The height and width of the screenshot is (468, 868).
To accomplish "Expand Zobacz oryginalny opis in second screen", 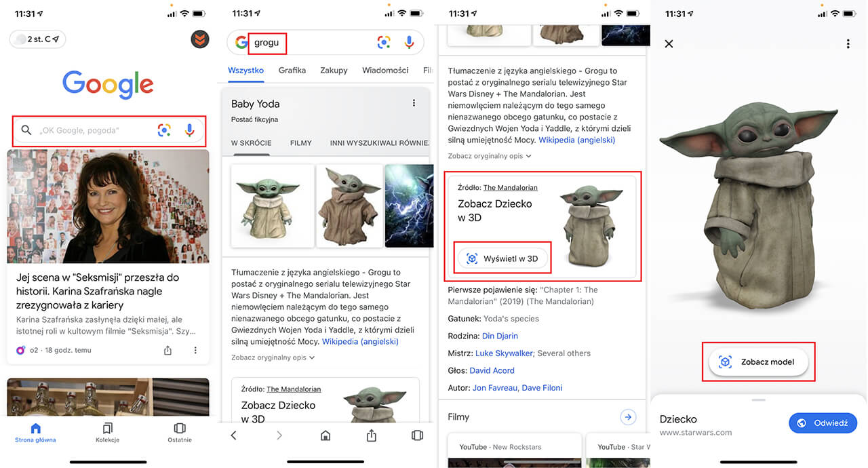I will click(x=273, y=357).
